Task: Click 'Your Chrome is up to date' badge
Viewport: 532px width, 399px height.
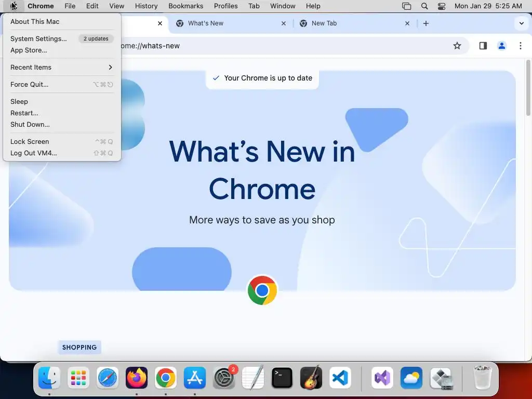Action: point(262,78)
